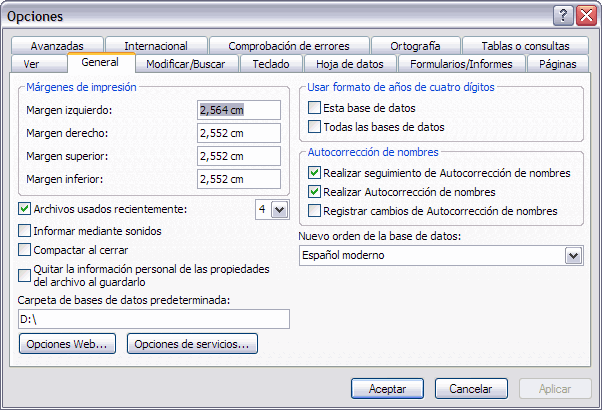The image size is (602, 410).
Task: Open the Ortografía tab
Action: 415,46
